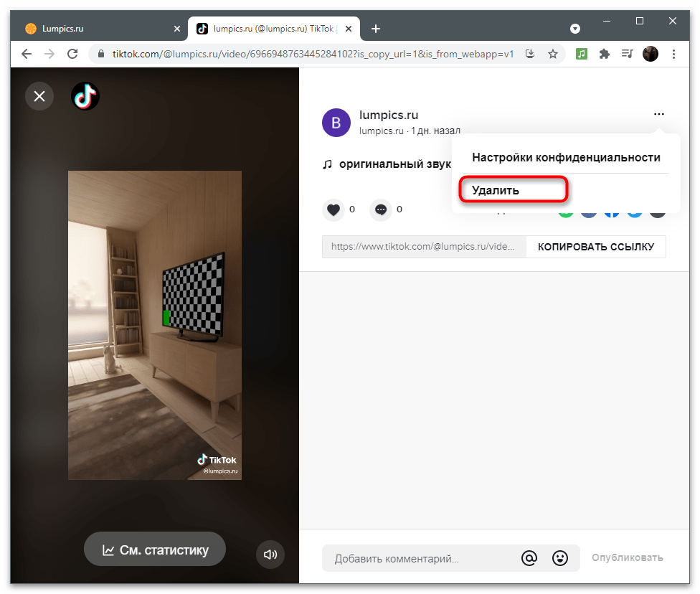700x594 pixels.
Task: Open Настройки конфиденциальности menu item
Action: (x=566, y=157)
